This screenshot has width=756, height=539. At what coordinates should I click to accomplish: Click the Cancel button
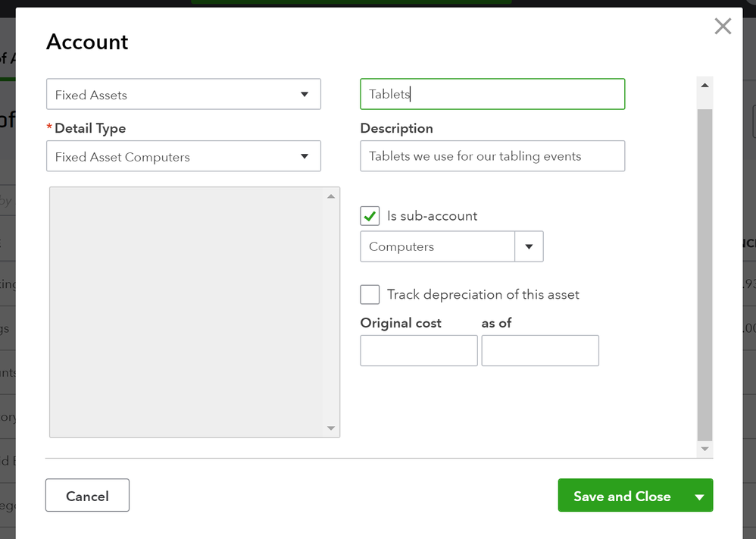pyautogui.click(x=87, y=496)
